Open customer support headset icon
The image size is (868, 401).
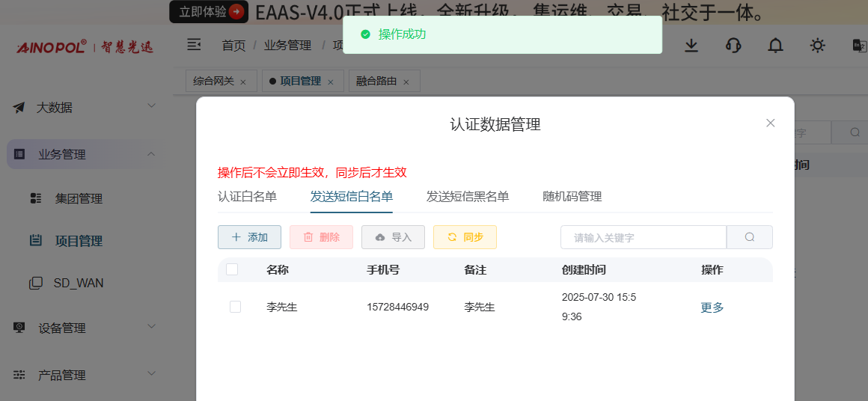click(x=733, y=46)
